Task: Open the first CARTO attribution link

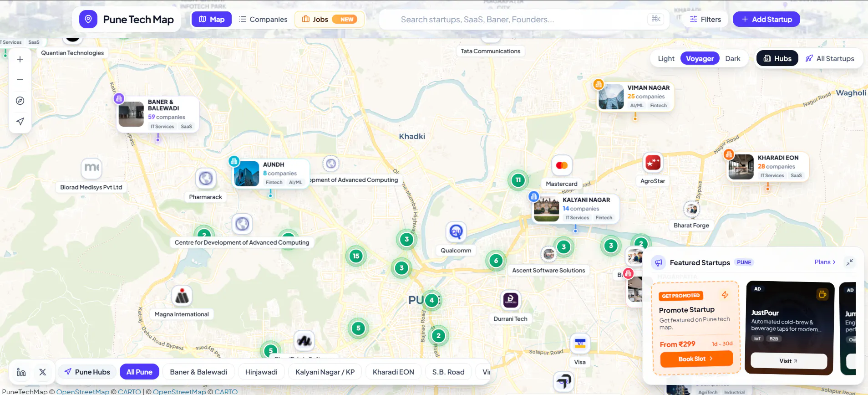Action: coord(130,391)
